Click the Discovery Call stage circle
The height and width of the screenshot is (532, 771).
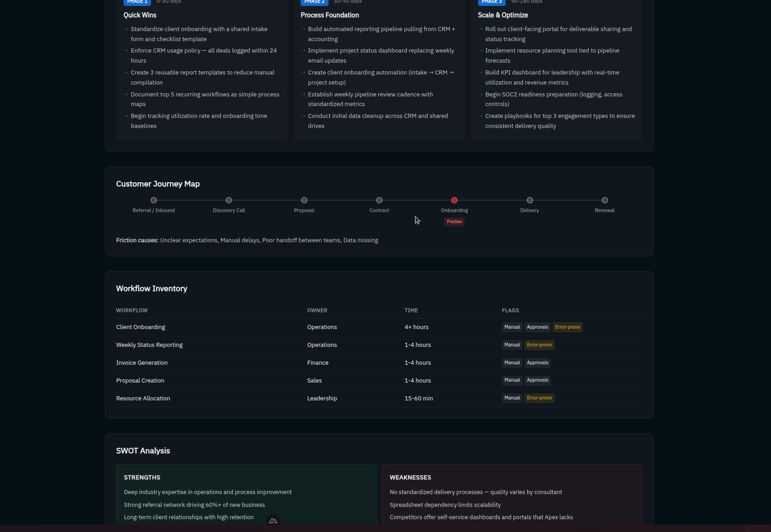click(x=229, y=200)
